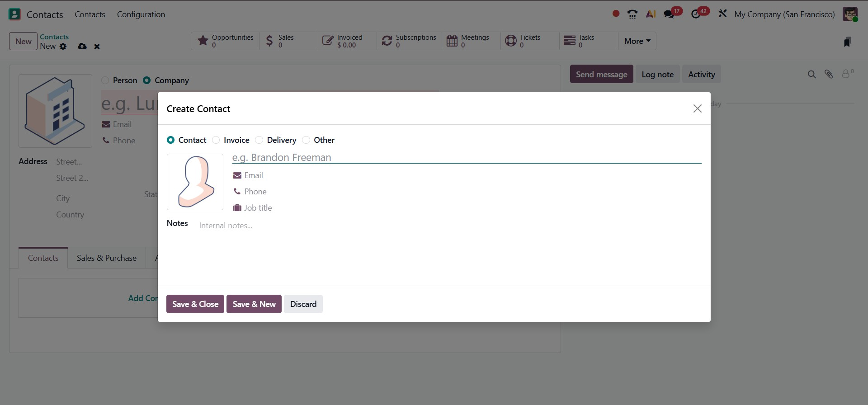The image size is (868, 405).
Task: Click the New record button
Action: click(x=23, y=42)
